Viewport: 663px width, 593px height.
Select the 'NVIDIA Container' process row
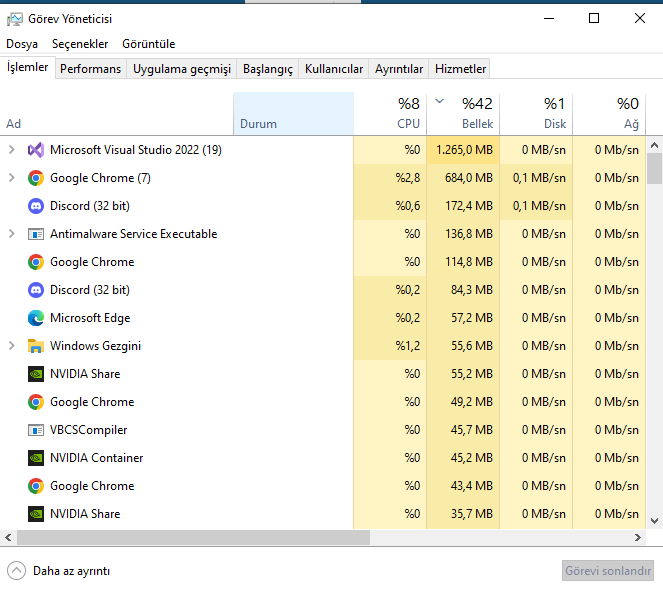click(x=323, y=458)
